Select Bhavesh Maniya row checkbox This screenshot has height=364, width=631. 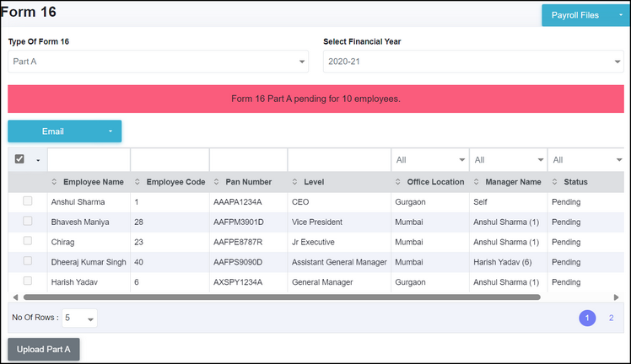click(28, 222)
